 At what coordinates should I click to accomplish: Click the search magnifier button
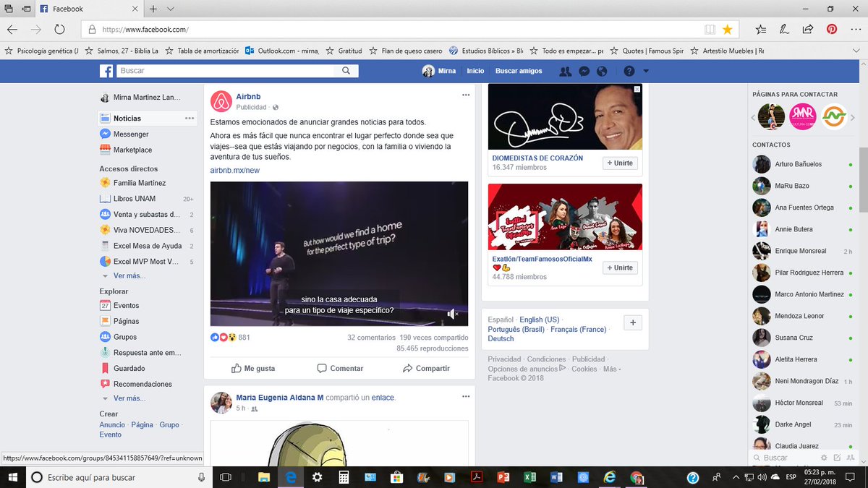tap(346, 71)
